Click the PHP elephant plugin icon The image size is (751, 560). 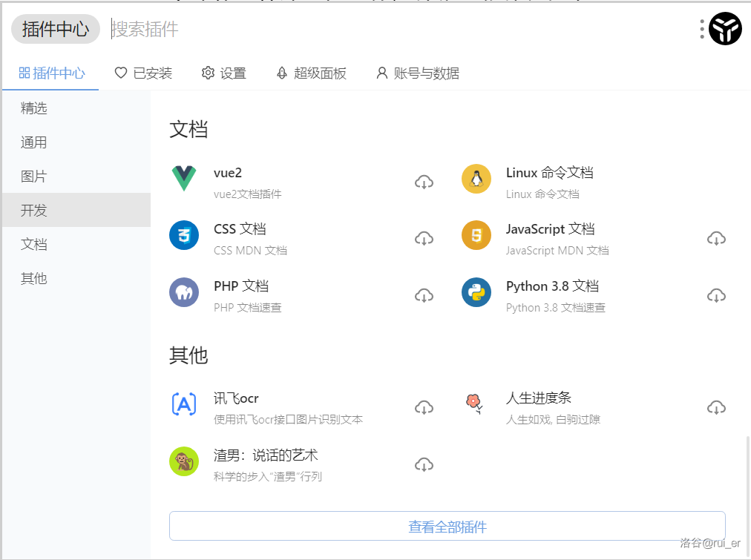click(183, 292)
